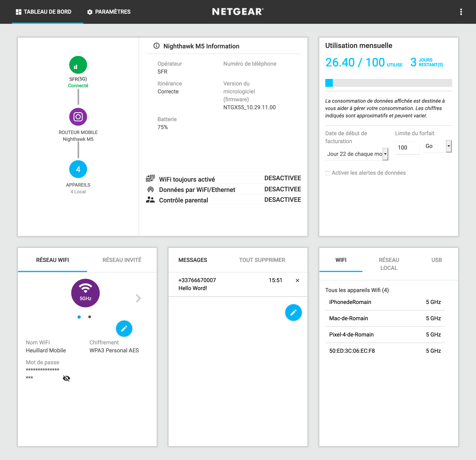Click the monthly data usage progress bar
Viewport: 476px width, 460px height.
[389, 83]
